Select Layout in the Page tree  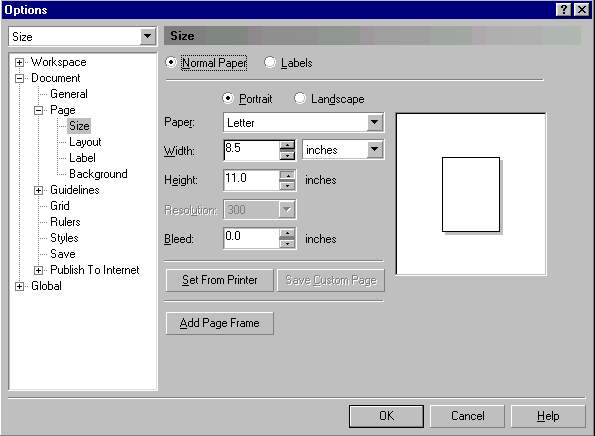tap(85, 142)
